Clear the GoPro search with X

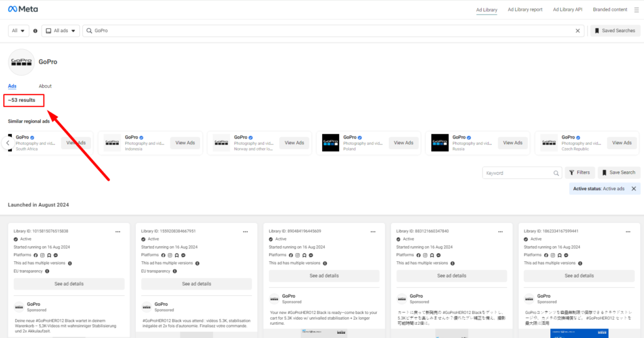click(x=577, y=31)
